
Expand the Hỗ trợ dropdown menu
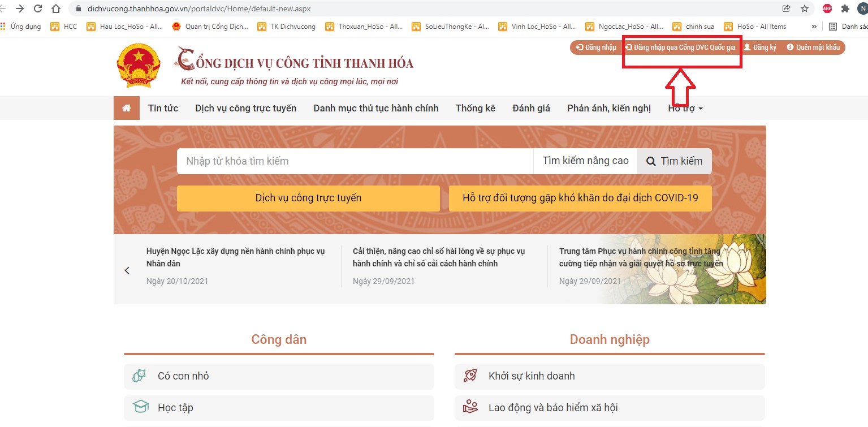point(685,108)
